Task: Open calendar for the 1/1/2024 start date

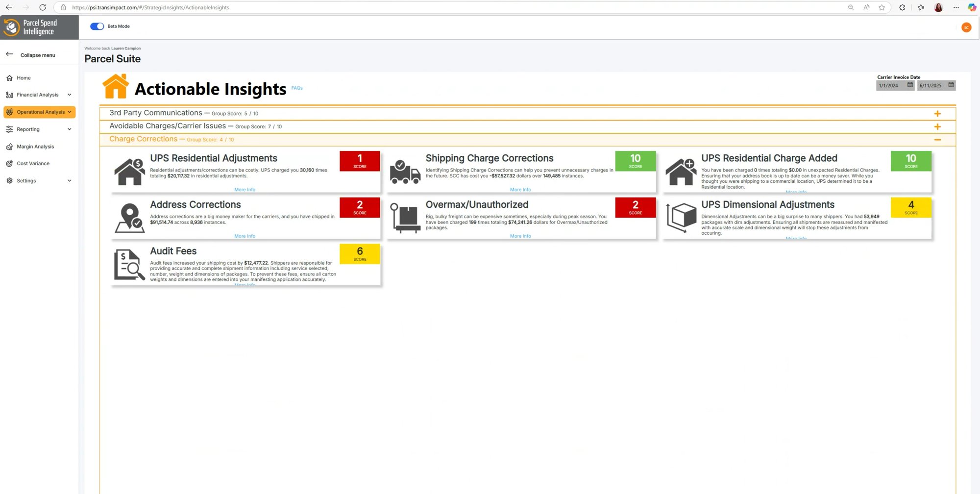Action: click(x=910, y=85)
